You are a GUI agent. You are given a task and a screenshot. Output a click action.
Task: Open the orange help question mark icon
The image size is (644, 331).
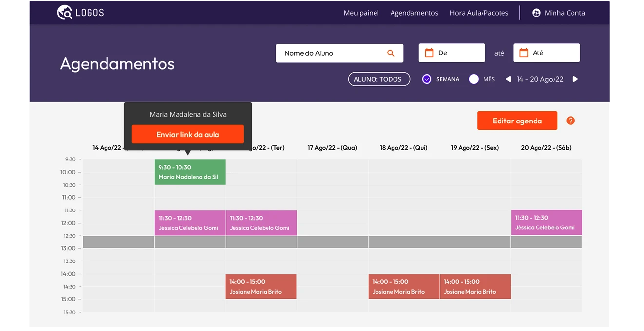[x=571, y=121]
